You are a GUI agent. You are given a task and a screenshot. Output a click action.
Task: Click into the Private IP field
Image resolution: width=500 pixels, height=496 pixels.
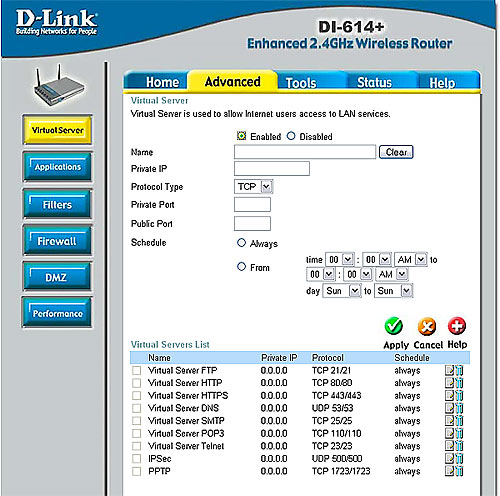272,169
